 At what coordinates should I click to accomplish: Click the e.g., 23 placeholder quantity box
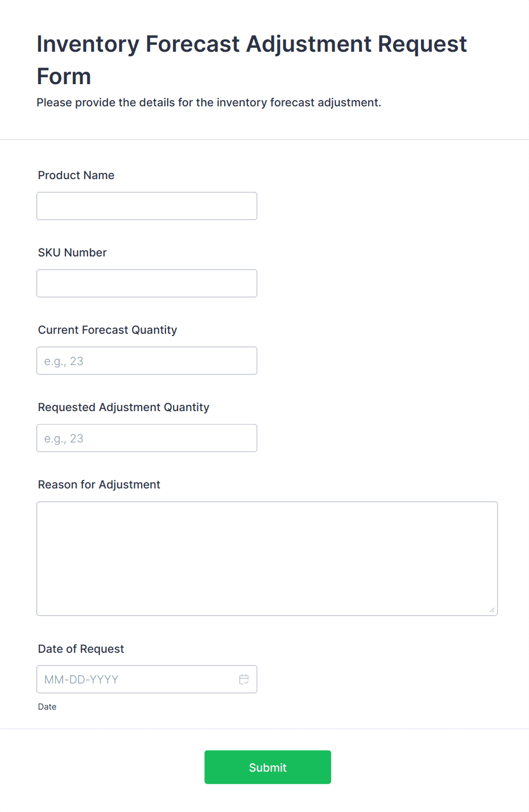click(146, 361)
